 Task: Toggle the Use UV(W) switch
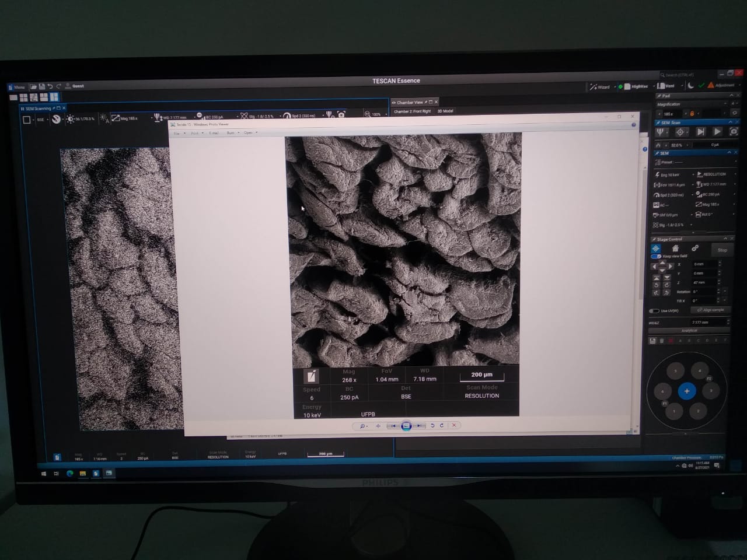654,310
